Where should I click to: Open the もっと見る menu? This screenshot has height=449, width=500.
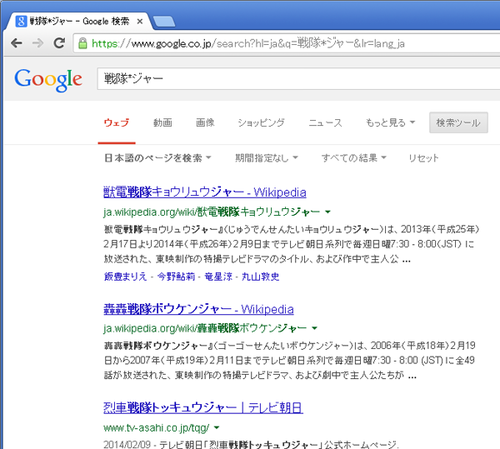coord(390,123)
